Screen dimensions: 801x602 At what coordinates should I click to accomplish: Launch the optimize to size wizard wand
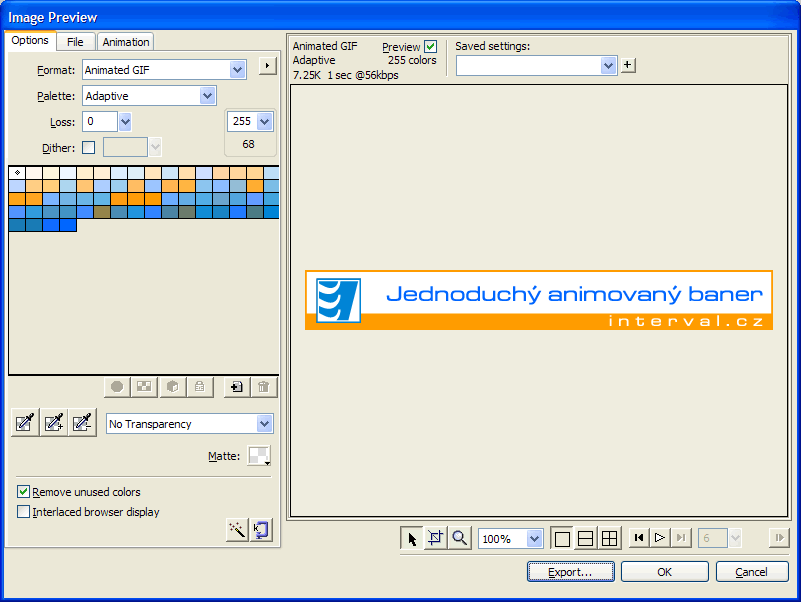(x=237, y=530)
